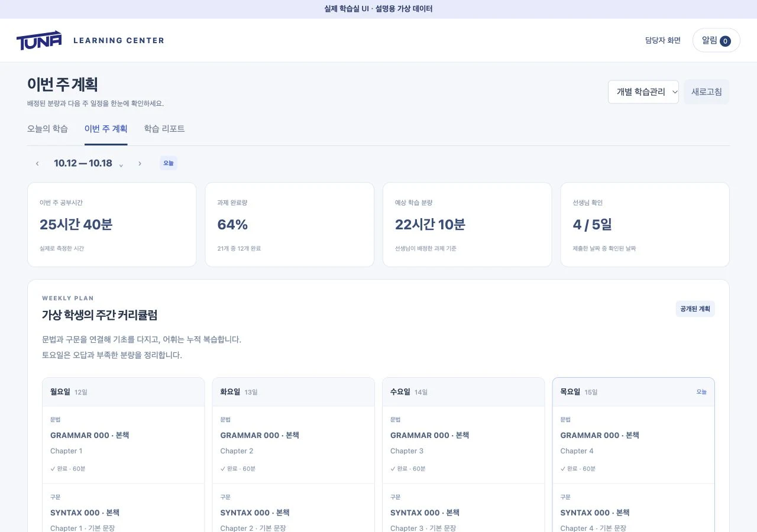Open the 10.12 — 10.18 week picker

click(89, 163)
